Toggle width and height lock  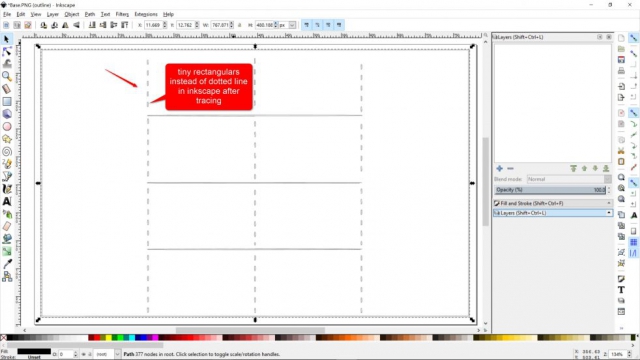[240, 25]
